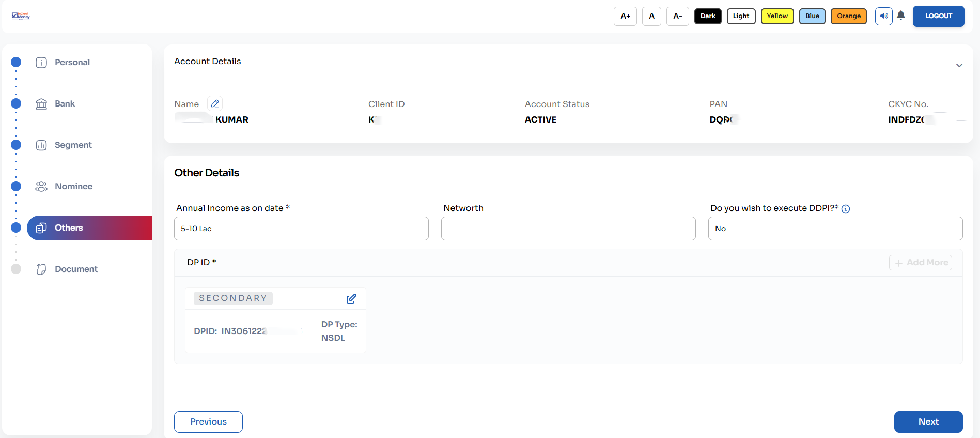This screenshot has height=438, width=980.
Task: Focus the Networth input field
Action: (568, 229)
